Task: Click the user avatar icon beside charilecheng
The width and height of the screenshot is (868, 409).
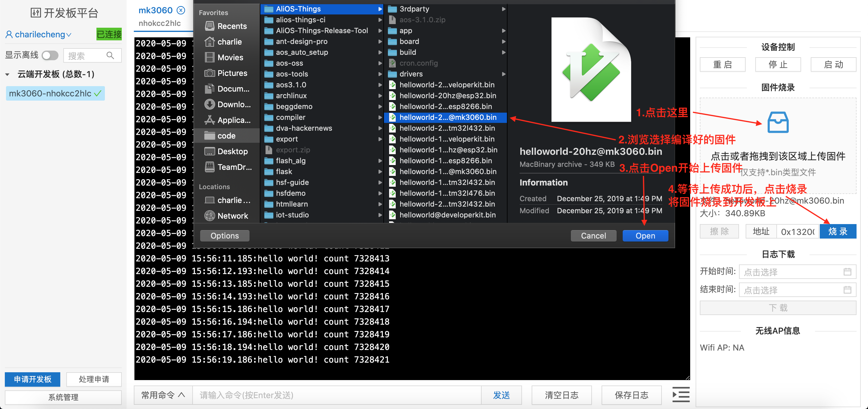Action: click(x=9, y=34)
